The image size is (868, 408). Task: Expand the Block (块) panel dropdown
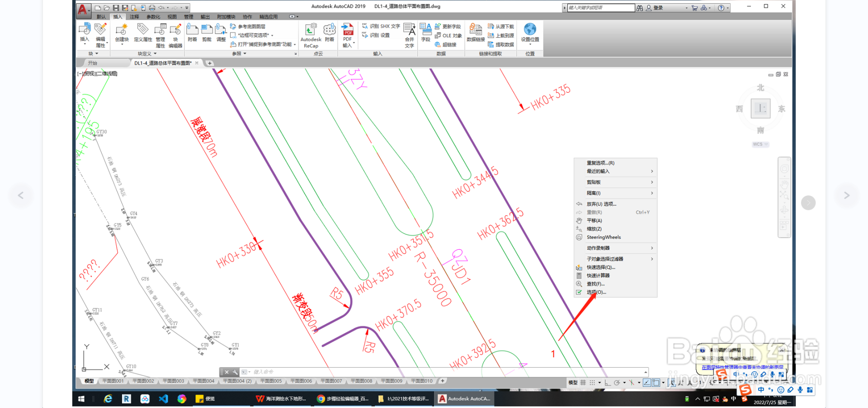[x=93, y=53]
